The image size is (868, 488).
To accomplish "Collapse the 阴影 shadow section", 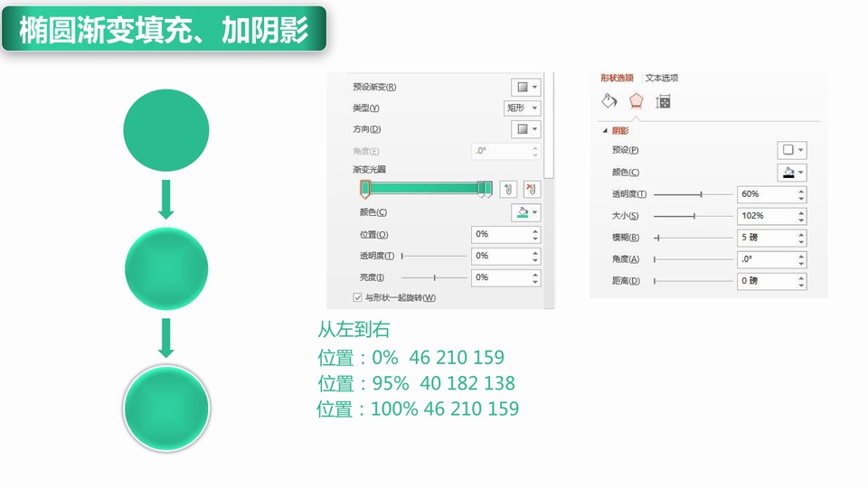I will click(x=605, y=131).
